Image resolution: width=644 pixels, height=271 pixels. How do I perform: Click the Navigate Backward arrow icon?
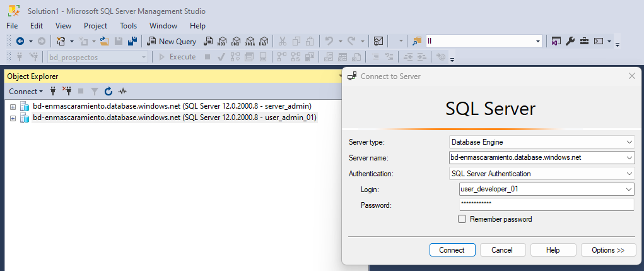coord(20,41)
